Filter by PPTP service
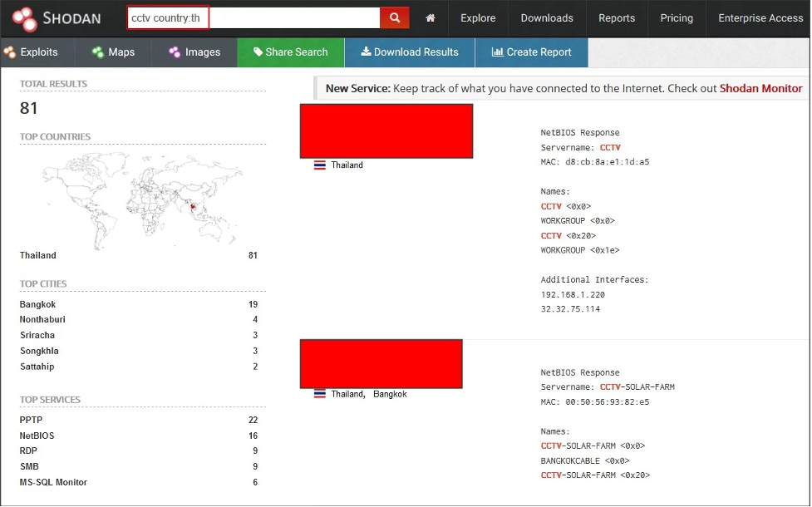This screenshot has height=507, width=812. pyautogui.click(x=31, y=420)
